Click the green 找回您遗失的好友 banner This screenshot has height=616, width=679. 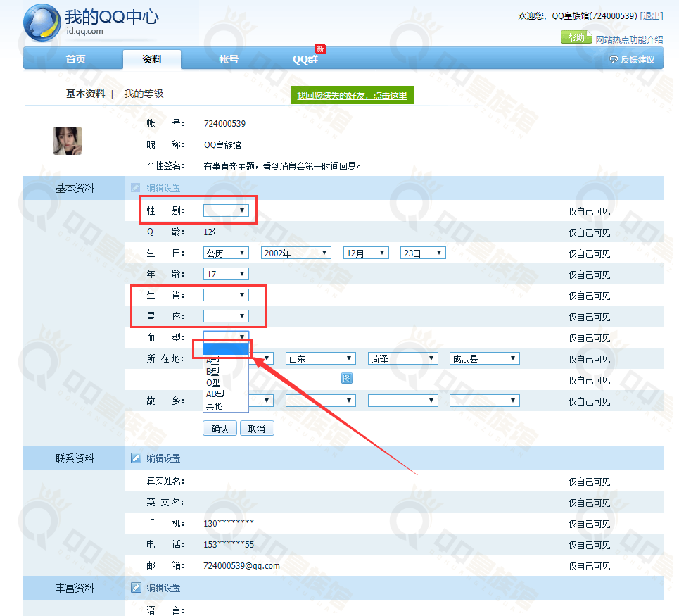click(352, 96)
